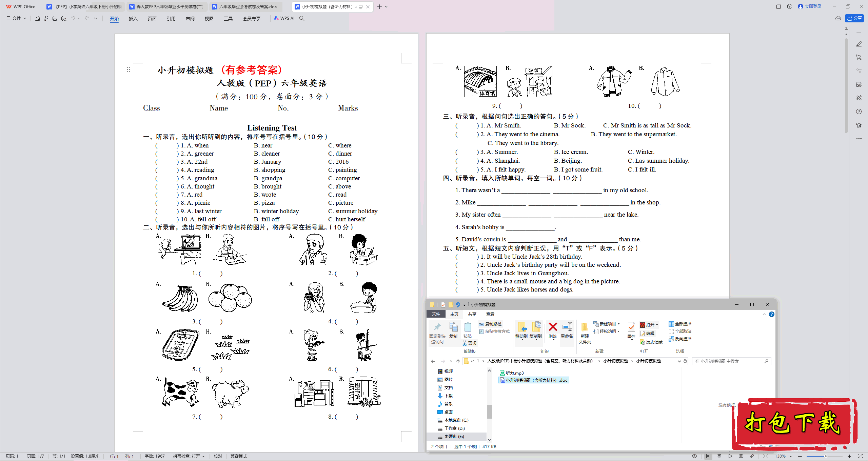Click the refresh icon in Explorer address bar
Viewport: 868px width, 461px height.
685,361
